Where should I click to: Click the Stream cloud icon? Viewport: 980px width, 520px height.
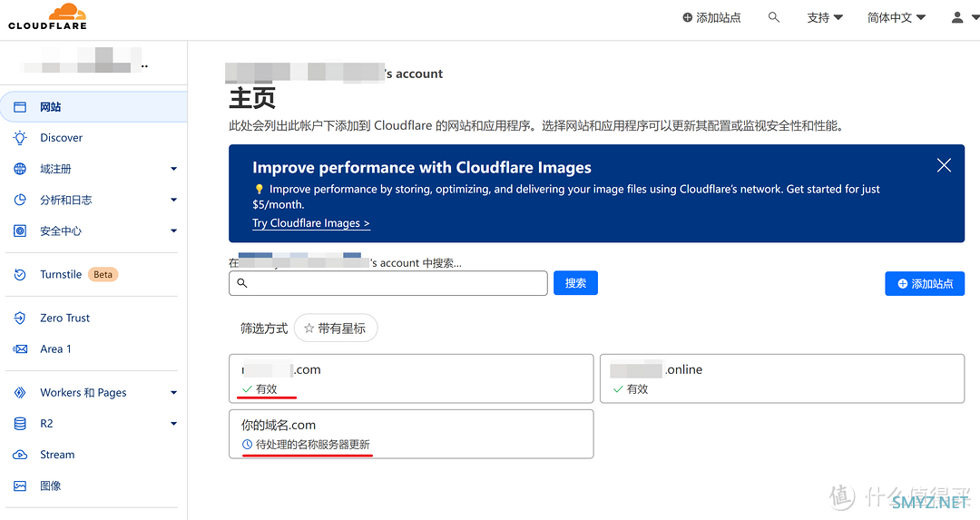[x=20, y=455]
